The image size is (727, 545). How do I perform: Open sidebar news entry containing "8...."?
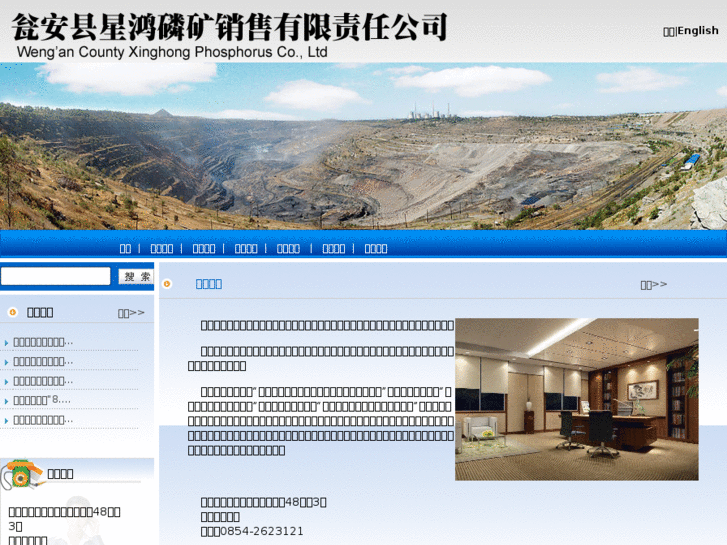point(42,400)
